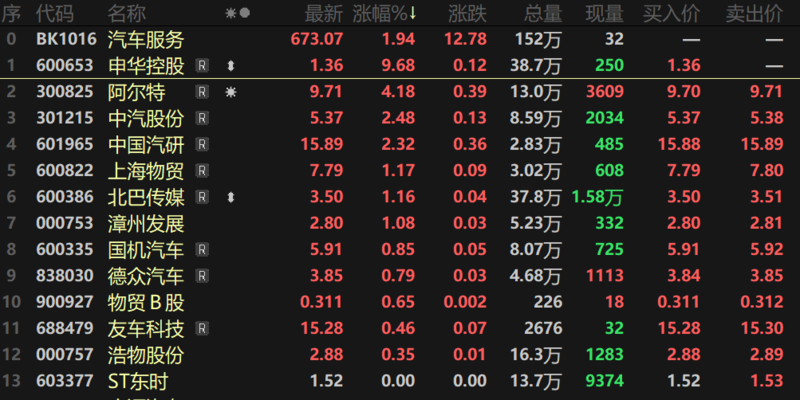Select stock name 上海物贸
The width and height of the screenshot is (800, 400).
pyautogui.click(x=146, y=171)
